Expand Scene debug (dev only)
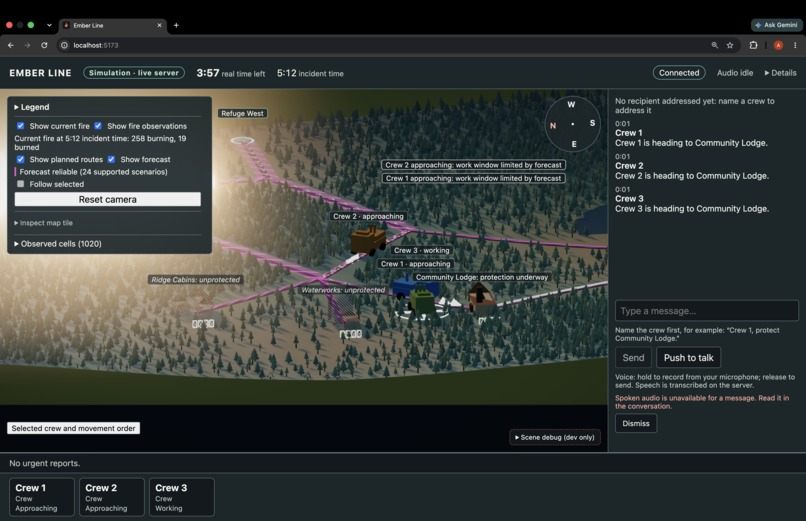This screenshot has height=521, width=806. [555, 437]
